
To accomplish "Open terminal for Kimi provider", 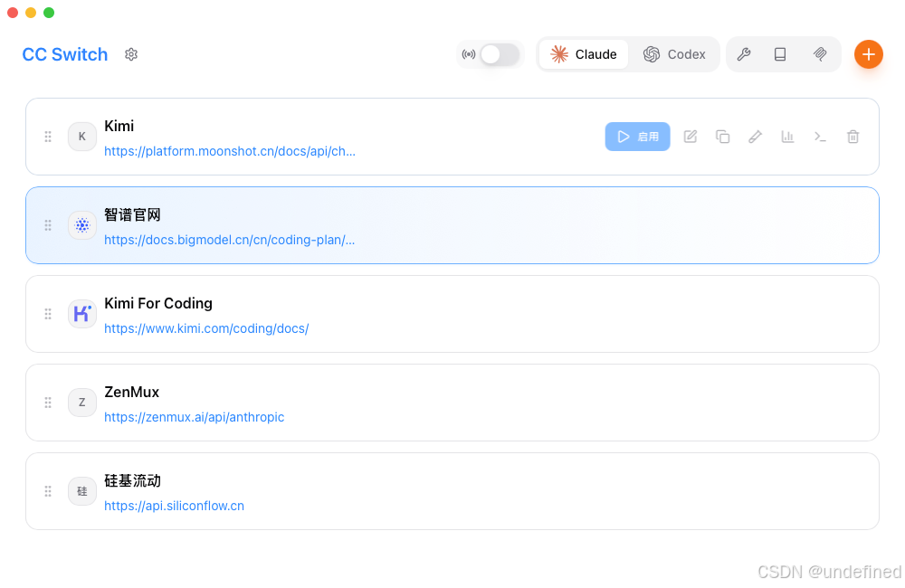I will tap(820, 137).
